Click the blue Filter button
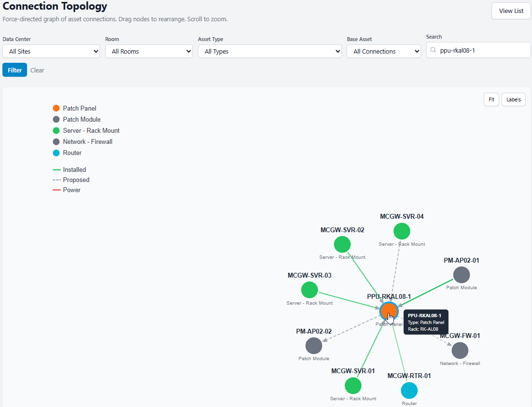Image resolution: width=532 pixels, height=407 pixels. (x=14, y=70)
